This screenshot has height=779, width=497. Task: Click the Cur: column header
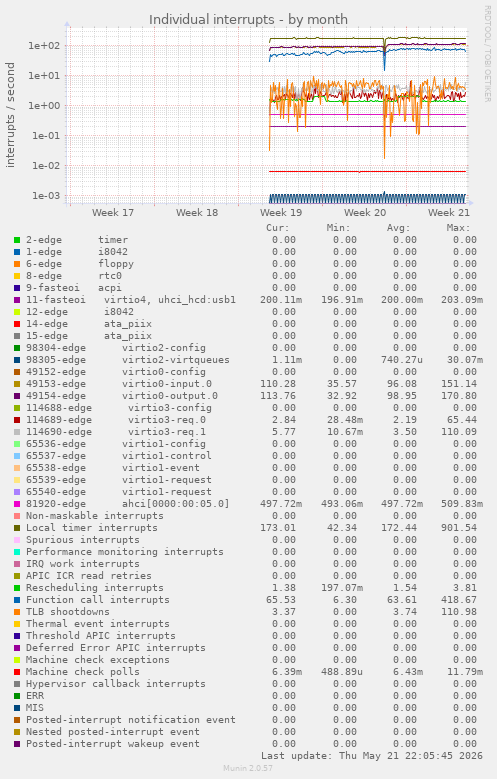click(277, 228)
